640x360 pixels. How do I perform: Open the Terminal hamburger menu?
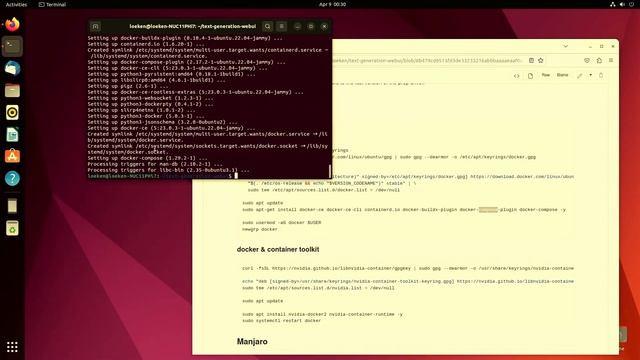pyautogui.click(x=282, y=27)
